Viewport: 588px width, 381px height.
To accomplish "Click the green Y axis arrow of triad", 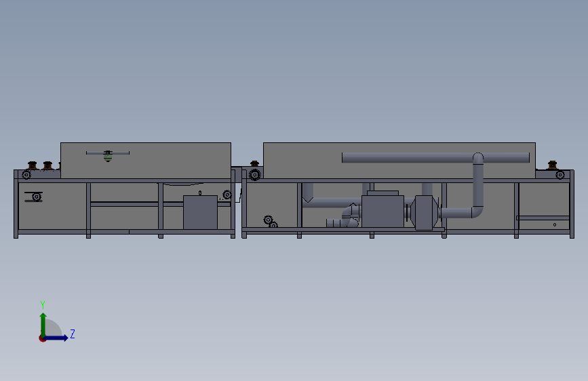I will point(43,324).
